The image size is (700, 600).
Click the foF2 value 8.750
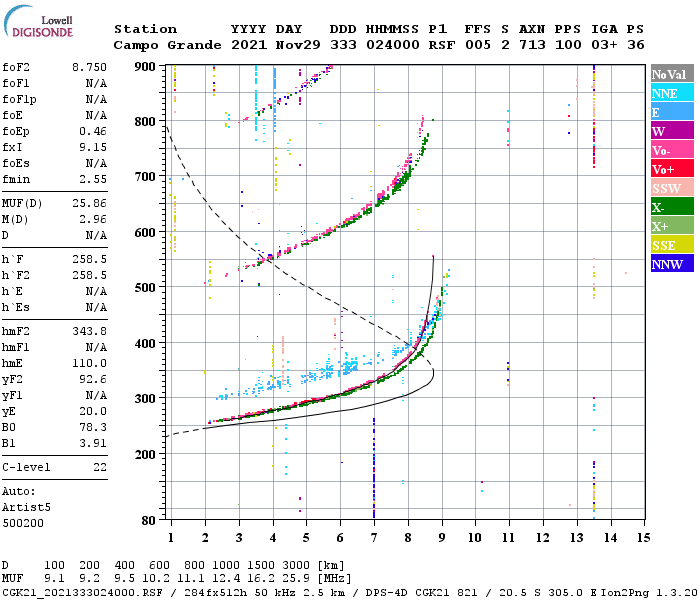coord(89,67)
